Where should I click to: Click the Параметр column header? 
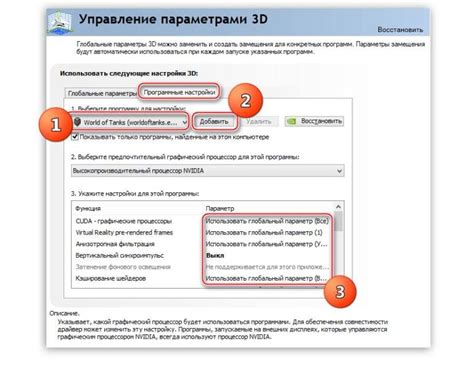pyautogui.click(x=220, y=208)
